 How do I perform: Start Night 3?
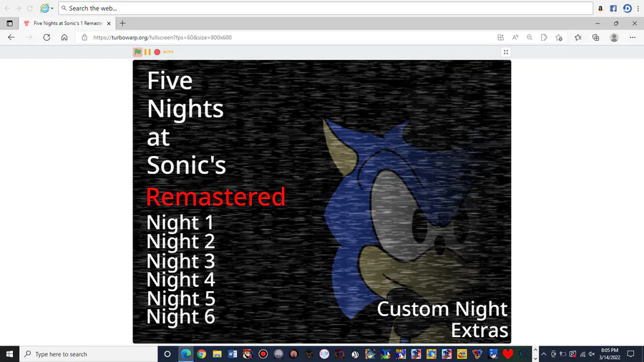181,260
